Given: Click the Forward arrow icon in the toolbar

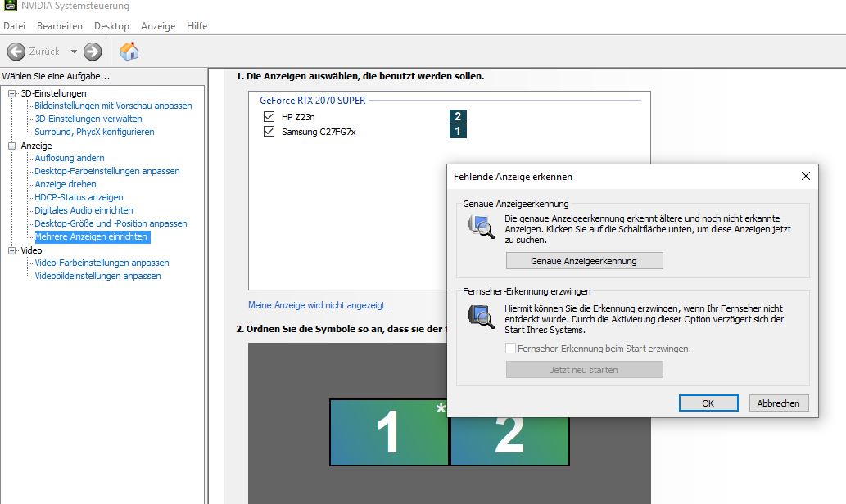Looking at the screenshot, I should click(x=93, y=52).
